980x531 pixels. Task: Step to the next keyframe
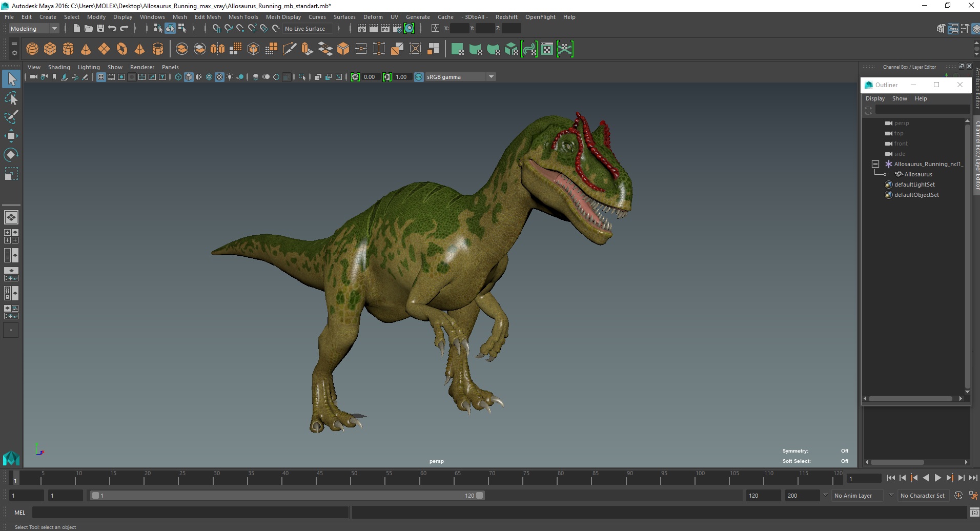(x=949, y=478)
